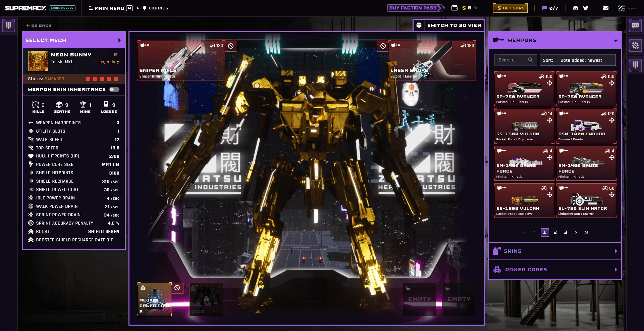644x331 pixels.
Task: Click the SUPS wallet icon in the top bar
Action: [454, 8]
